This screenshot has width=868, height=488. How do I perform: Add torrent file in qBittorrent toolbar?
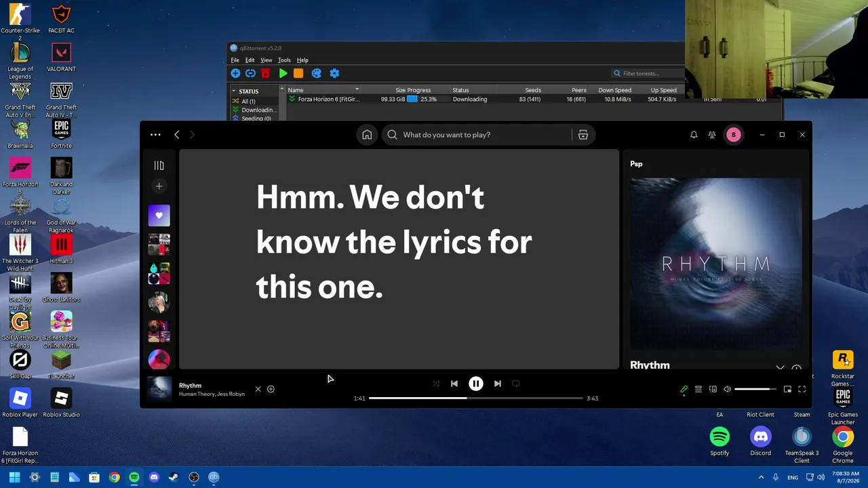pos(235,73)
